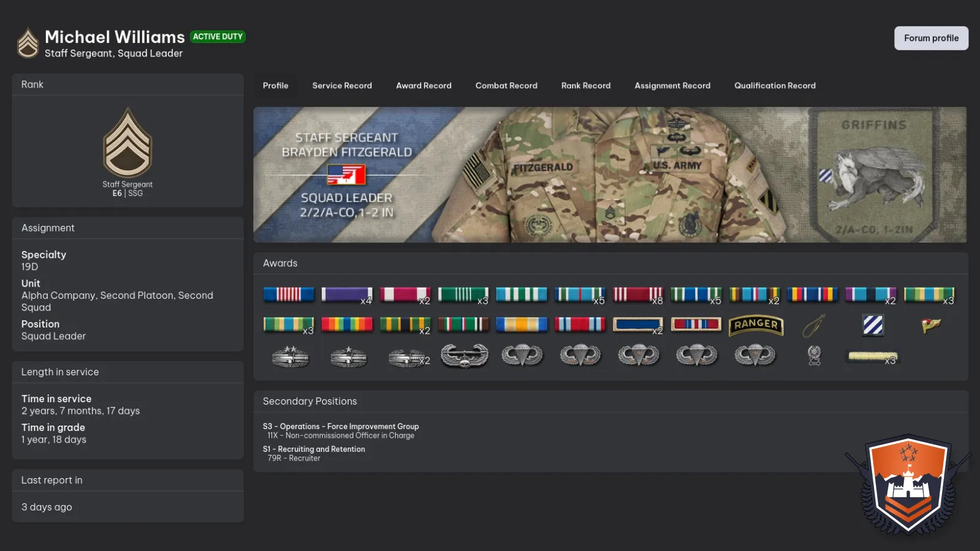Open the Service Record tab
The width and height of the screenshot is (980, 551).
point(342,86)
